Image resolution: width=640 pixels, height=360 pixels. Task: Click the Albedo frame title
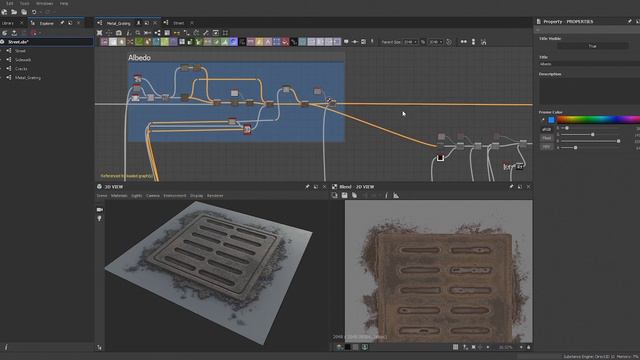click(x=139, y=58)
